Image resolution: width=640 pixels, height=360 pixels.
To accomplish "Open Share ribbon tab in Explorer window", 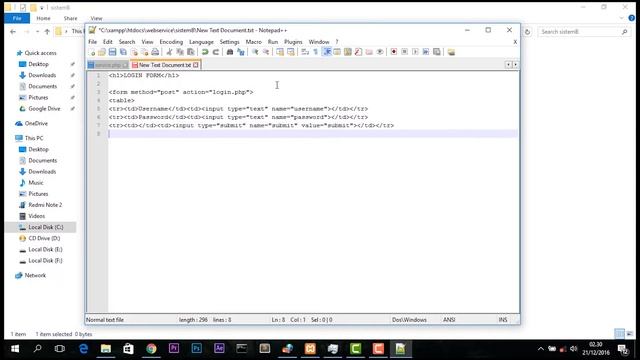I will click(x=70, y=18).
